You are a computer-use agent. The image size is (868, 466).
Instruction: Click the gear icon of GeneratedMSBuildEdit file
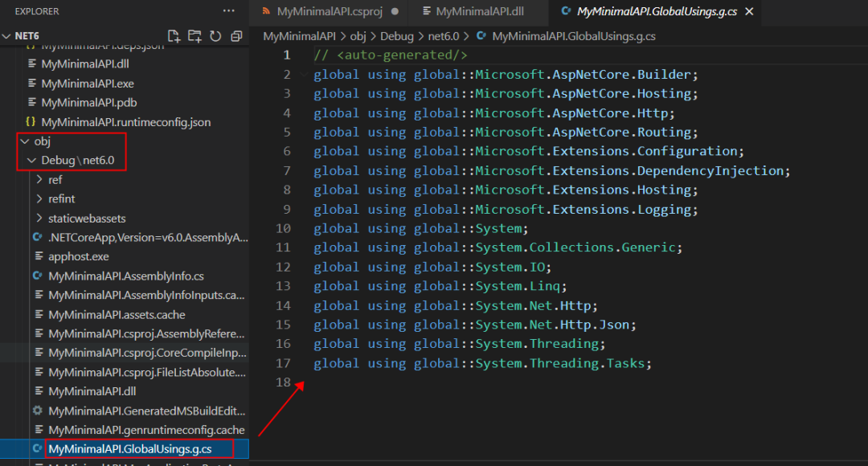point(38,411)
